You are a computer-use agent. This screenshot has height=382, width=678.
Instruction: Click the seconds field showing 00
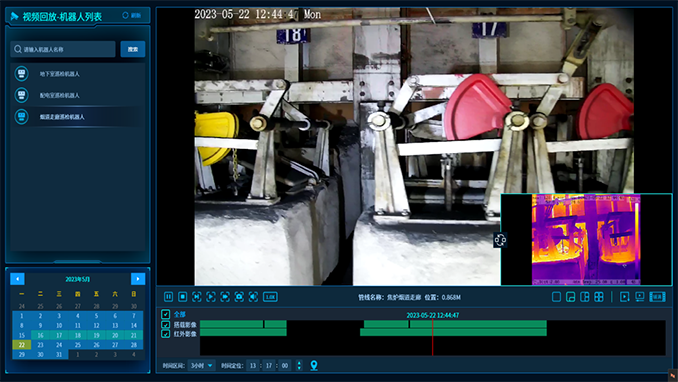[x=285, y=366]
